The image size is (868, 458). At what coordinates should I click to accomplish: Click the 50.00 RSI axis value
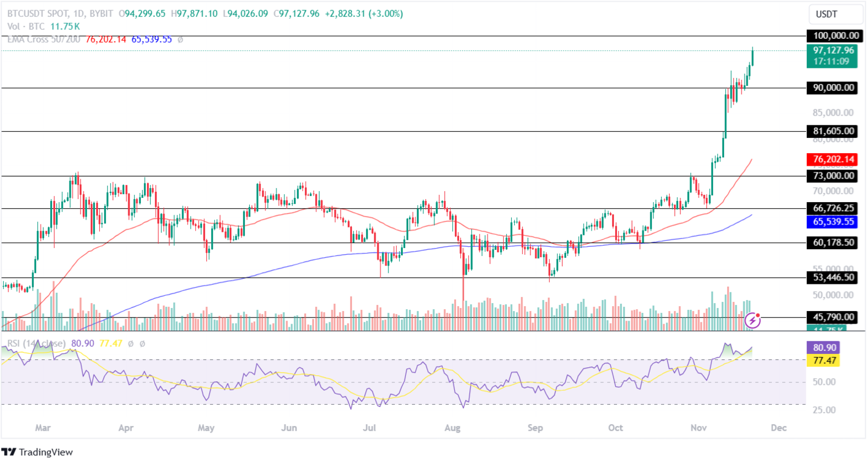pos(824,382)
